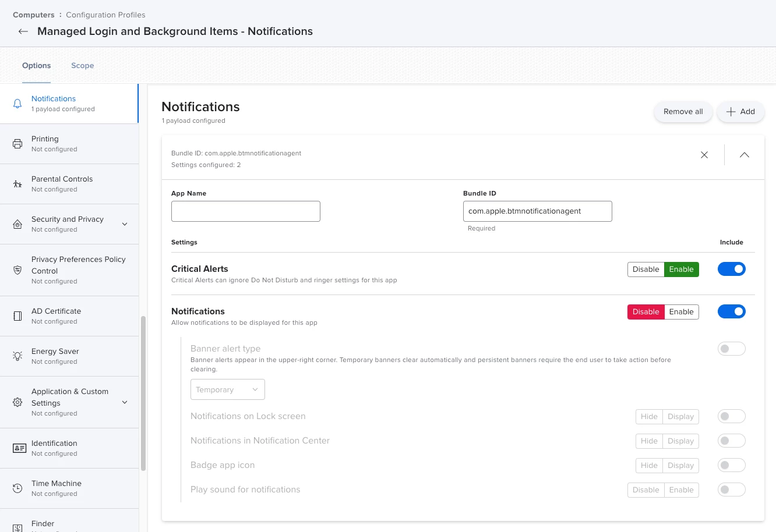Click the AD Certificate icon
776x532 pixels.
point(17,316)
